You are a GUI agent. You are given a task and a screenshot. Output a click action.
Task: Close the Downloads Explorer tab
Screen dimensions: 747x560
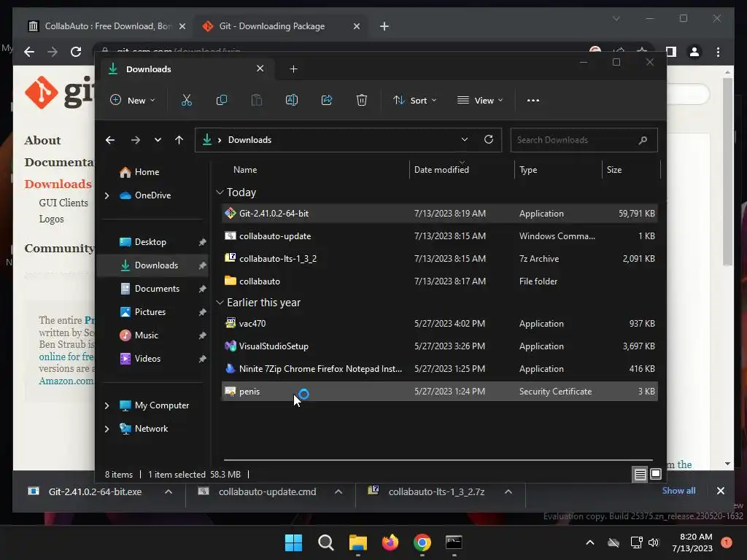(260, 69)
